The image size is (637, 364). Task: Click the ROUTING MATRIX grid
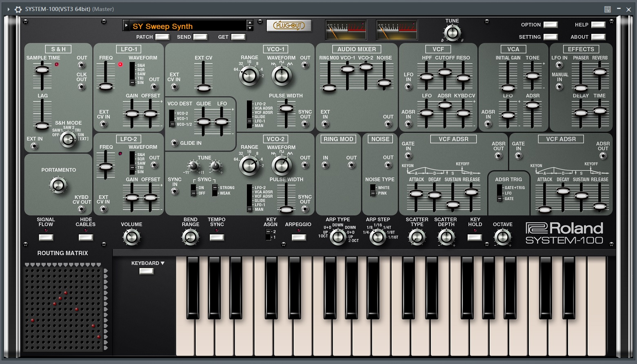click(x=63, y=308)
